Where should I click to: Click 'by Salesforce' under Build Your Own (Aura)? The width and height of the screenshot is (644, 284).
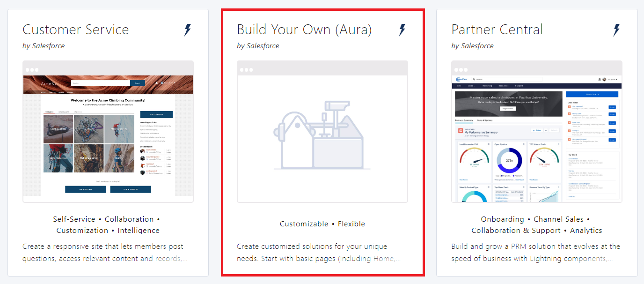[x=258, y=46]
